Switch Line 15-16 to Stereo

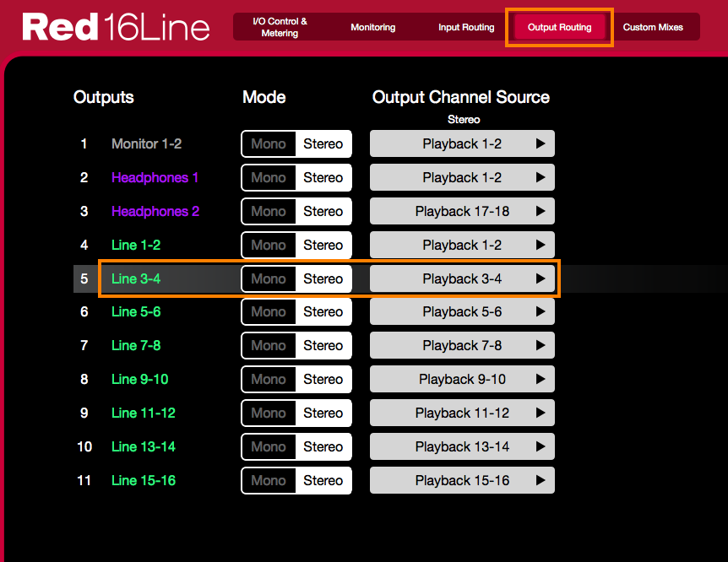tap(323, 480)
